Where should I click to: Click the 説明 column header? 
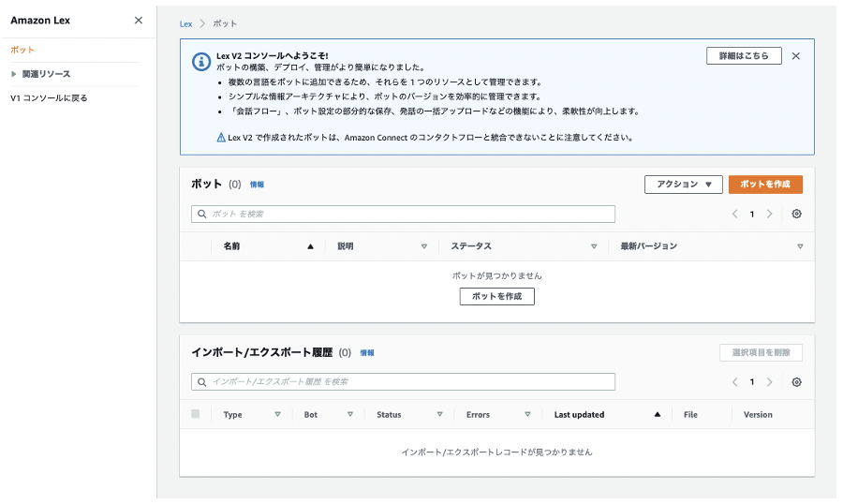click(346, 246)
